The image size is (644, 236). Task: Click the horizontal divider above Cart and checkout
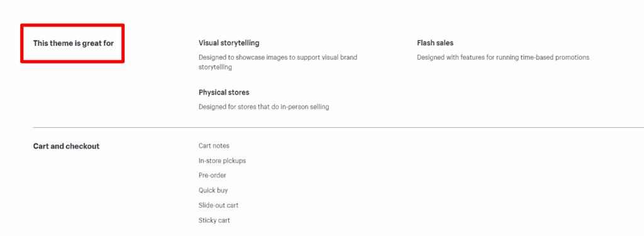click(338, 128)
